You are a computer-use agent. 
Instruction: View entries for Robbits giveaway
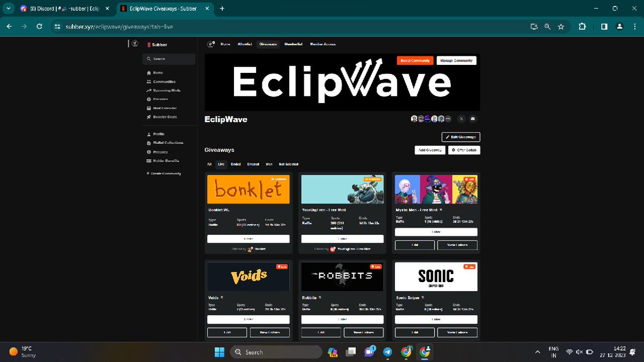[x=363, y=333]
